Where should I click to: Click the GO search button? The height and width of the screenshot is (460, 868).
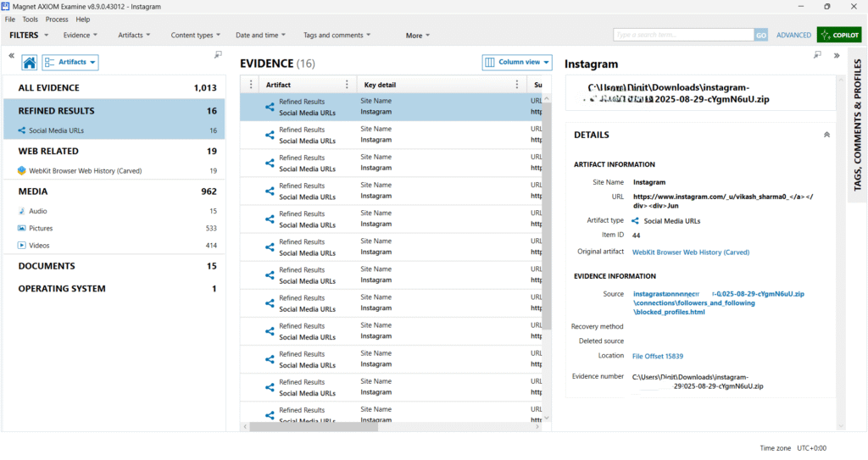761,35
